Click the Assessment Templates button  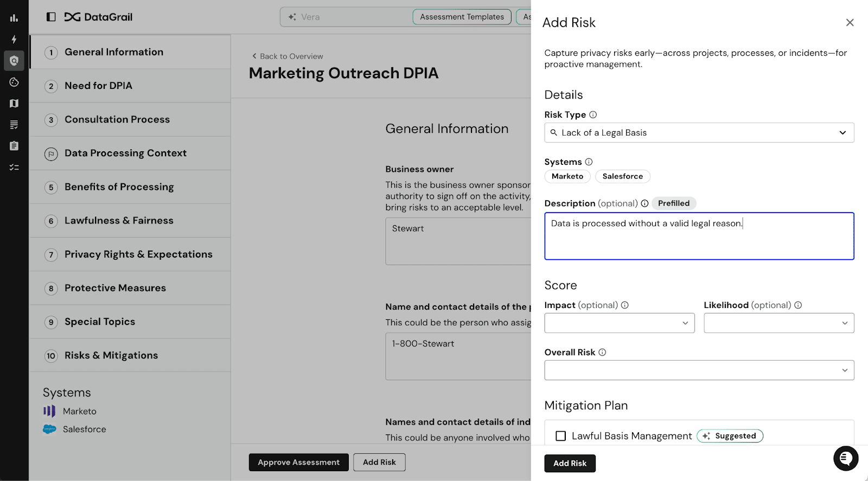point(462,17)
